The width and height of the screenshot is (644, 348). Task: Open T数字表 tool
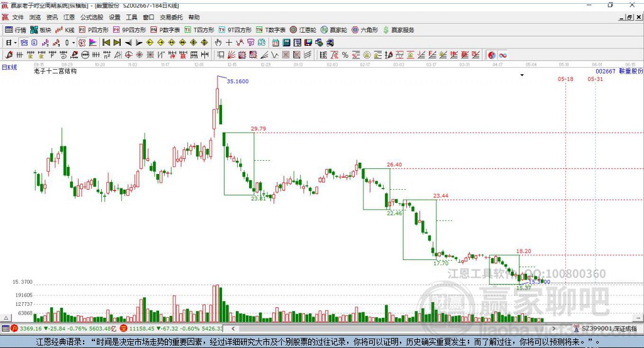pyautogui.click(x=270, y=30)
